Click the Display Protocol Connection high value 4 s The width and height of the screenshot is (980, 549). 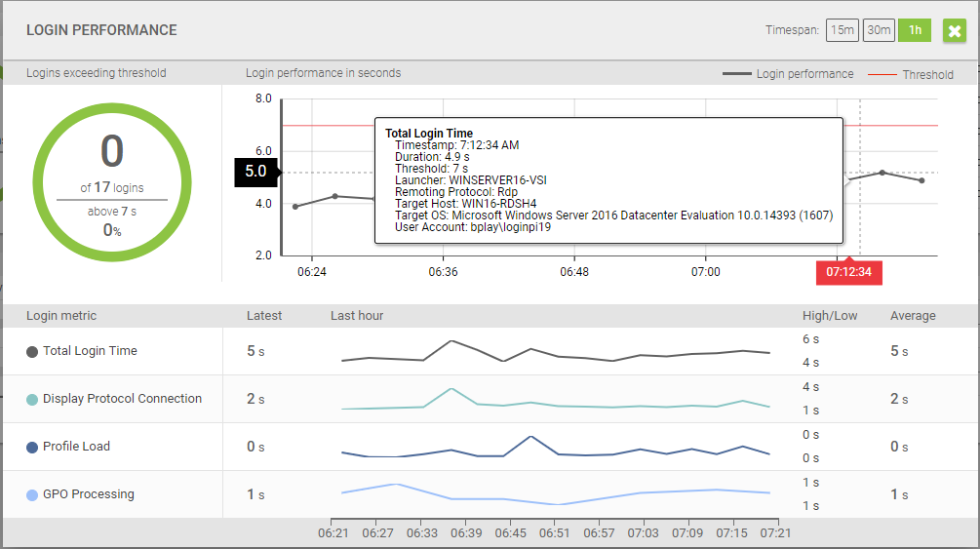click(810, 387)
